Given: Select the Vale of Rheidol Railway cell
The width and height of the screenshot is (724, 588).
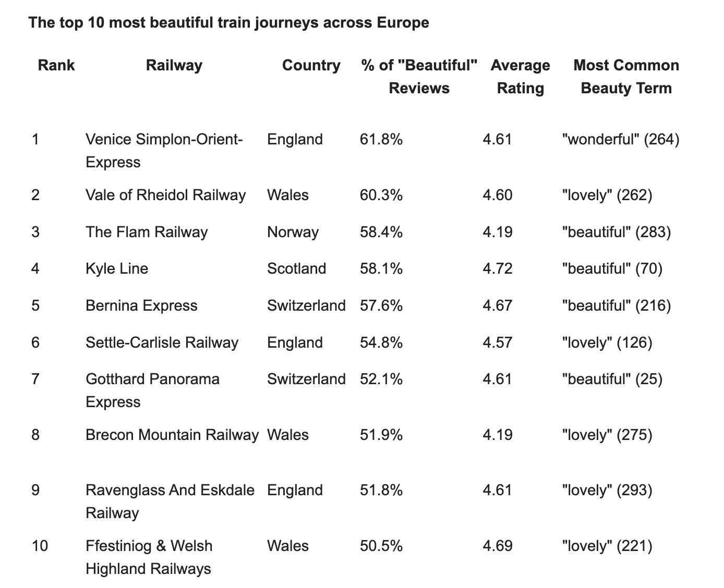Looking at the screenshot, I should click(165, 195).
